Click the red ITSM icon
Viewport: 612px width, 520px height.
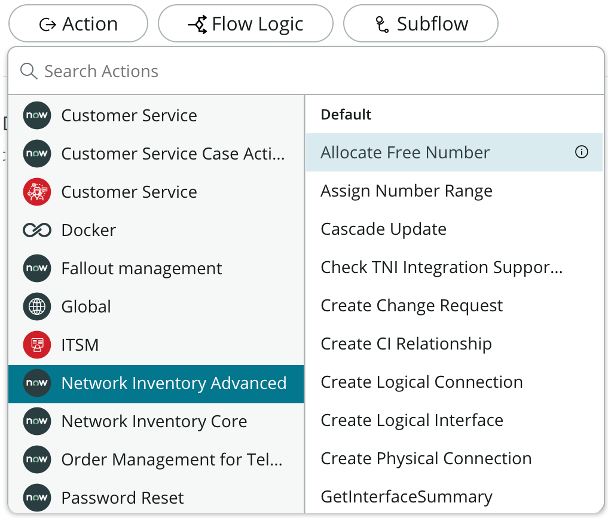[x=37, y=345]
